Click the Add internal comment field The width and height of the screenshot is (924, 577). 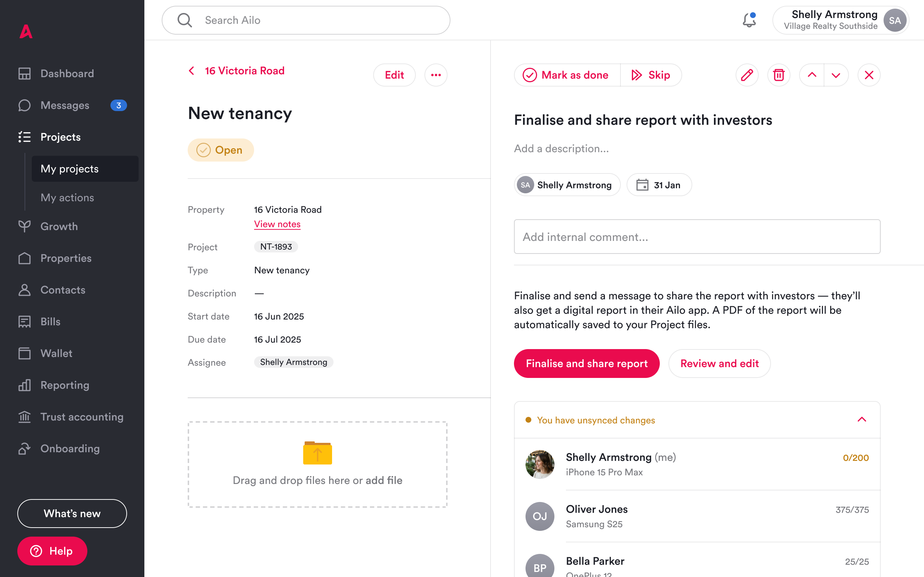pos(697,237)
